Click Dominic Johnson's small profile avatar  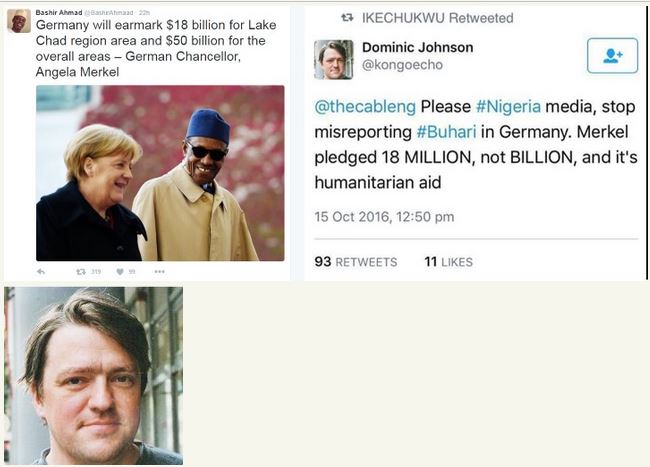(333, 59)
